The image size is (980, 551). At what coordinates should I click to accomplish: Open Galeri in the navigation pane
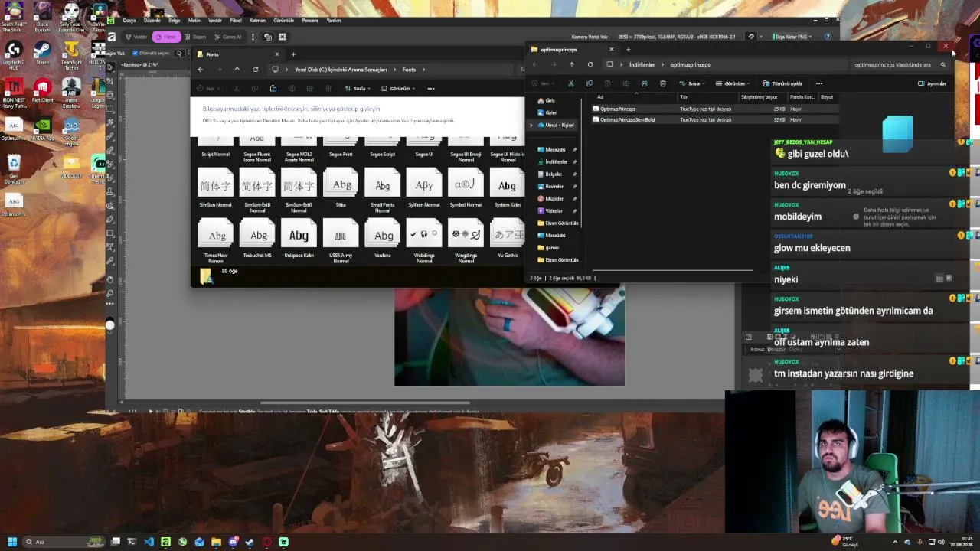point(551,112)
